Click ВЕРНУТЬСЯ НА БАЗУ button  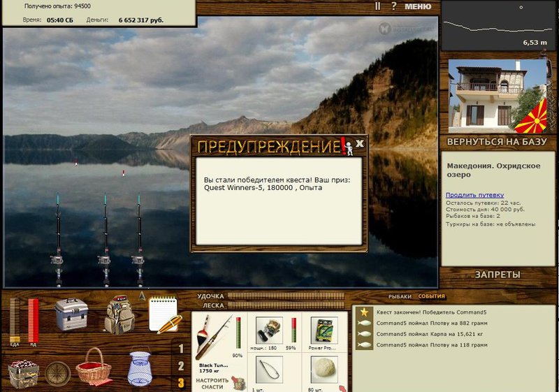tap(497, 141)
